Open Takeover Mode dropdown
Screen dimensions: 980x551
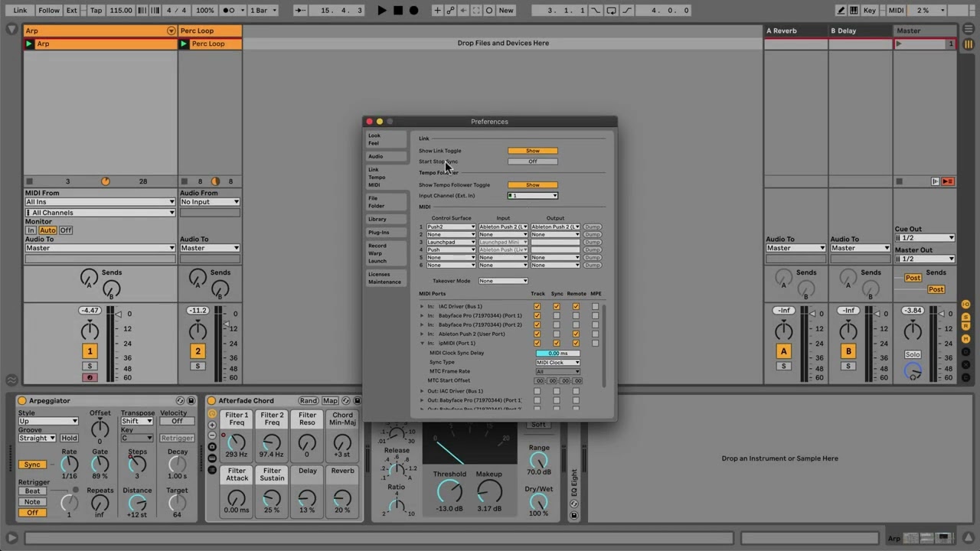(503, 281)
